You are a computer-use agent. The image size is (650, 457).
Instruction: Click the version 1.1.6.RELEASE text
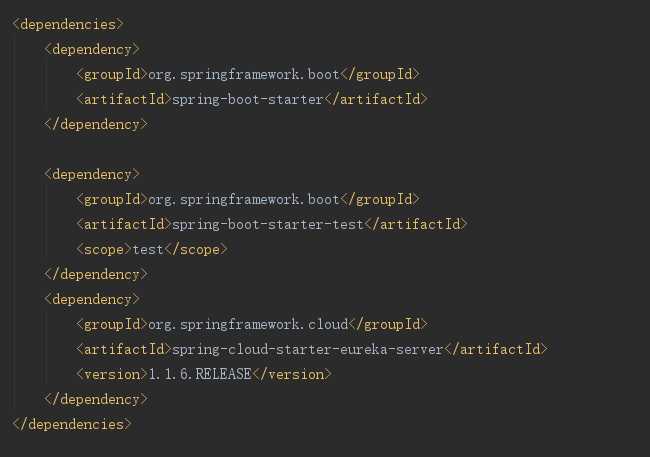pyautogui.click(x=200, y=374)
